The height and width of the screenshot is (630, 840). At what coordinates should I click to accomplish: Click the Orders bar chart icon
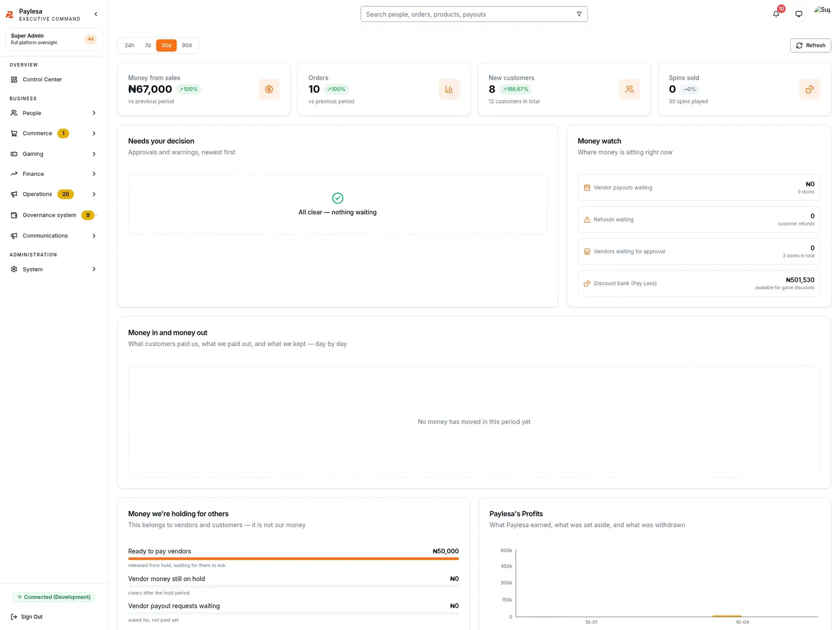coord(449,89)
